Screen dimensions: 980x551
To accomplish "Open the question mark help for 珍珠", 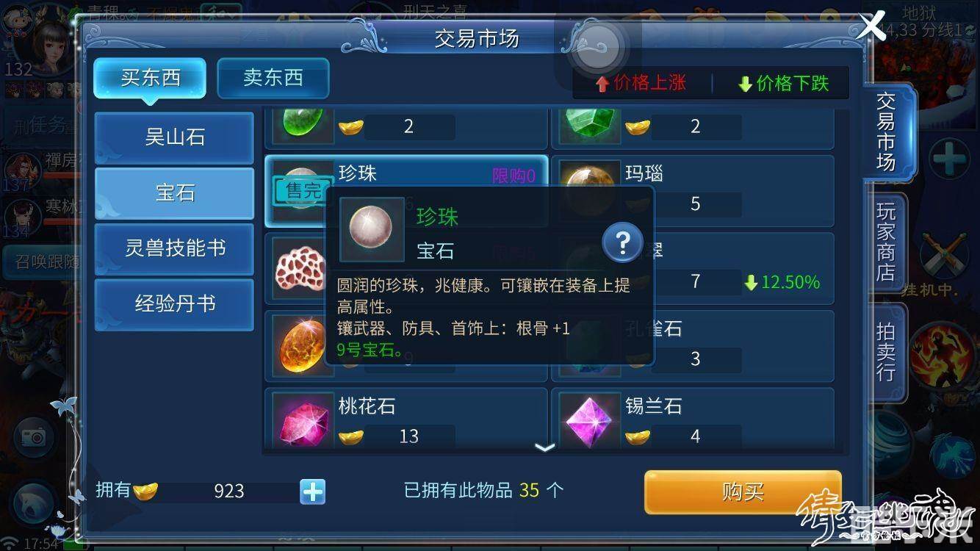I will (x=622, y=243).
